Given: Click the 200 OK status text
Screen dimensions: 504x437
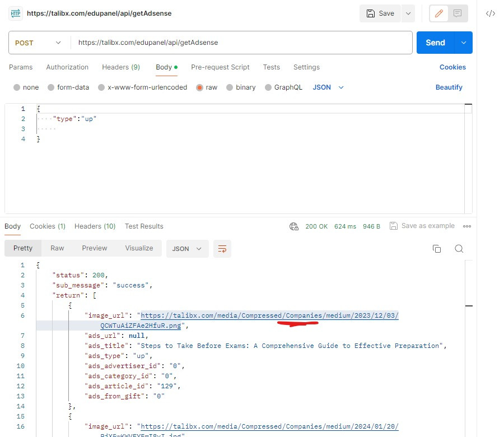Looking at the screenshot, I should 316,226.
